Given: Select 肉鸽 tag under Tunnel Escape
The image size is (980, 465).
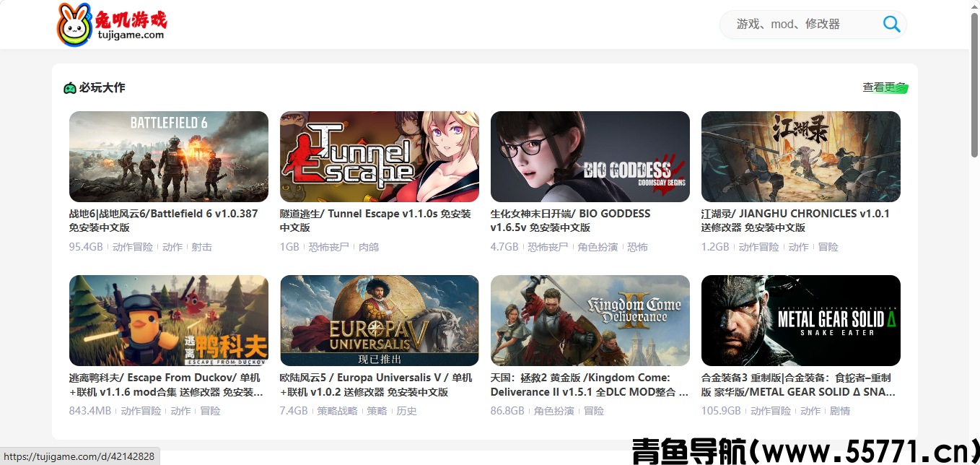Looking at the screenshot, I should tap(369, 247).
